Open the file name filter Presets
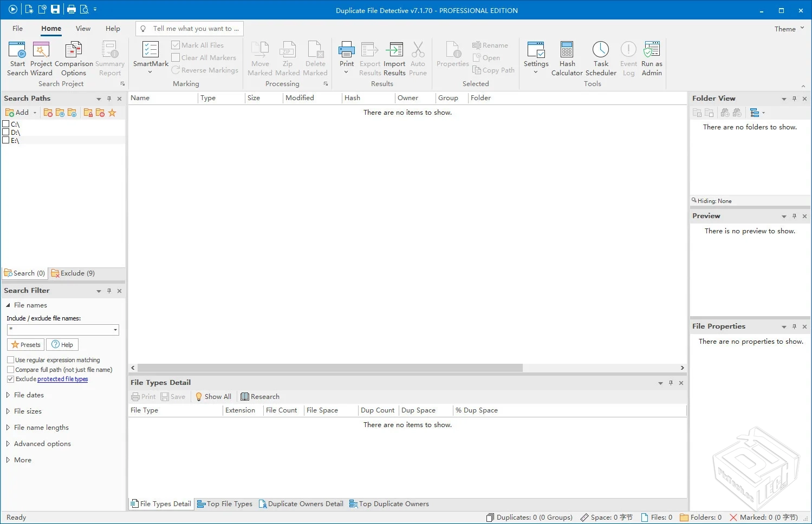Viewport: 812px width, 524px height. tap(25, 344)
